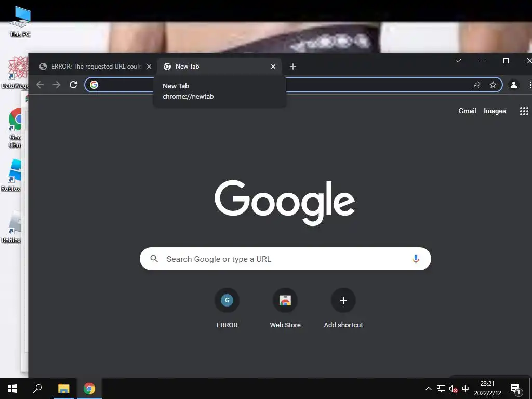Viewport: 532px width, 399px height.
Task: Open File Explorer from the taskbar
Action: tap(63, 389)
